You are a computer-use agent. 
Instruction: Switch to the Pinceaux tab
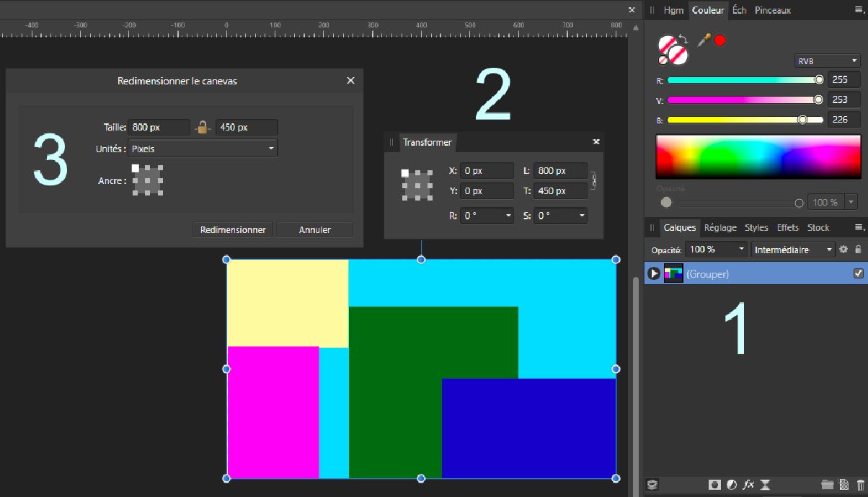pos(773,10)
